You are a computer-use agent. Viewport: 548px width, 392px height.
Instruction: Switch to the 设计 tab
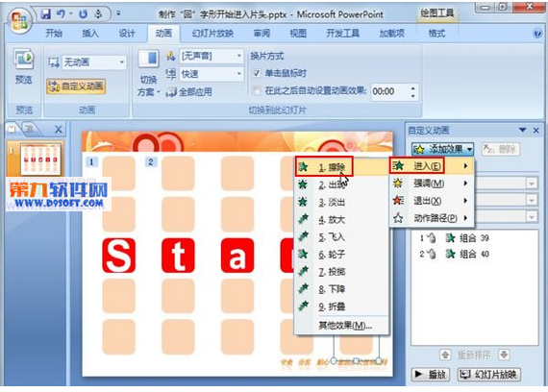[x=127, y=34]
